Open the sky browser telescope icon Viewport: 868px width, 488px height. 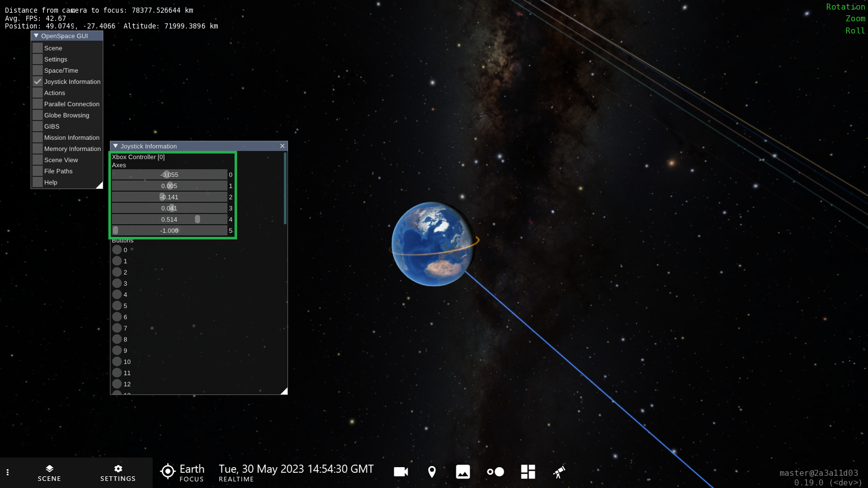click(x=559, y=472)
